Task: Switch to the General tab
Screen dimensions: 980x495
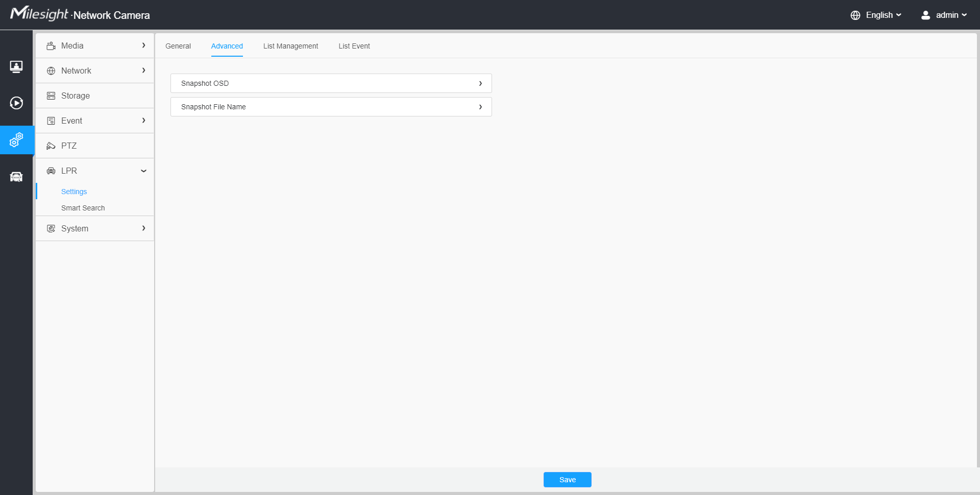Action: (x=178, y=46)
